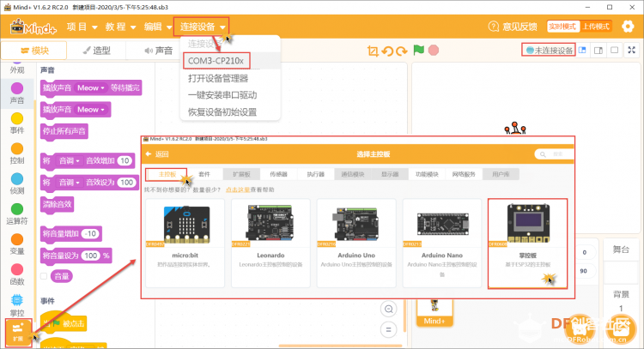
Task: Click the undo arrow icon
Action: [387, 51]
